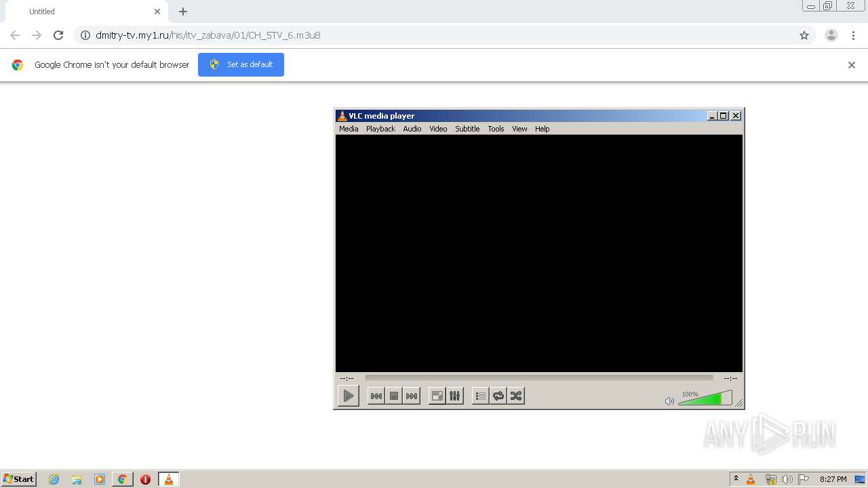Show hidden system tray icons
Image resolution: width=868 pixels, height=488 pixels.
pyautogui.click(x=736, y=479)
